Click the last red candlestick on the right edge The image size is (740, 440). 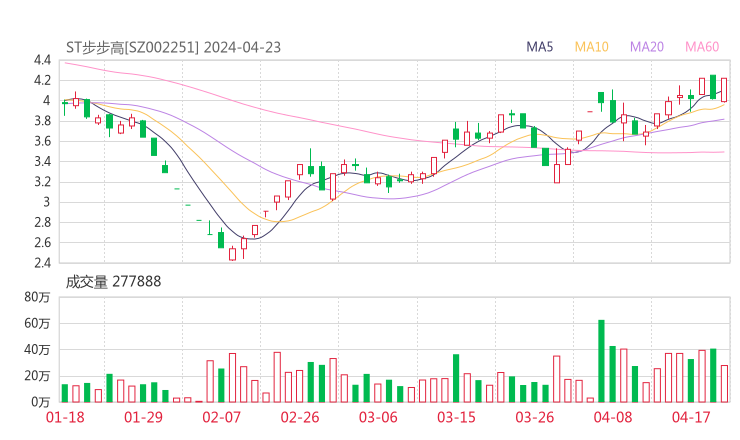tap(724, 90)
